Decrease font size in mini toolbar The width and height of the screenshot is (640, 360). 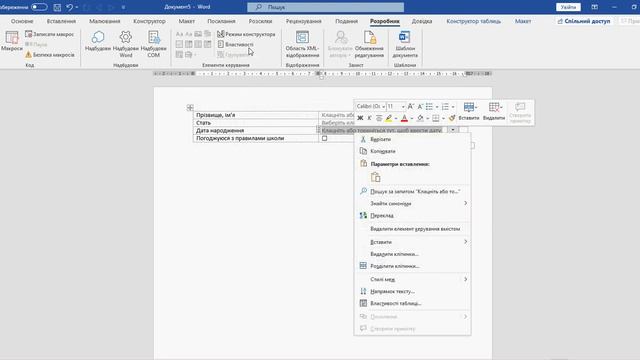pyautogui.click(x=420, y=107)
